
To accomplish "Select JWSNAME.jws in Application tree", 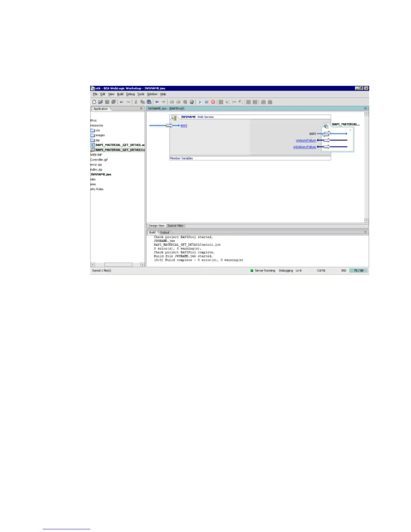I will (x=101, y=174).
